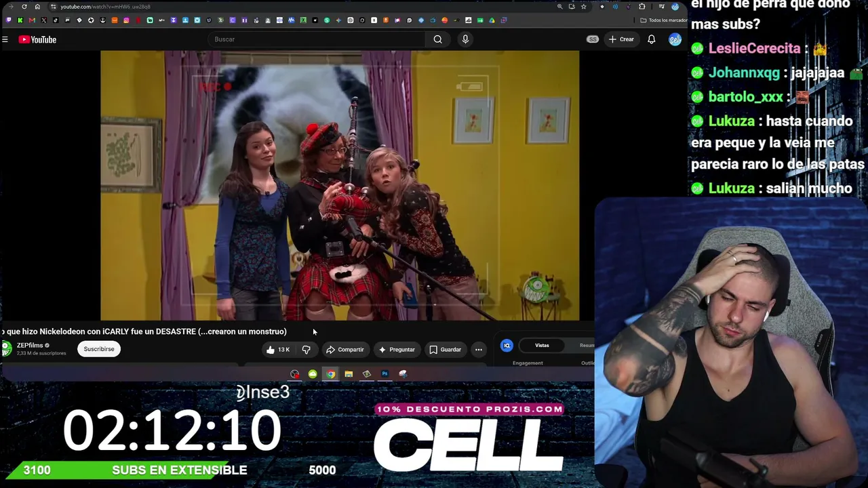Open the Gmail bookmark icon
Screen dimensions: 868x488
pyautogui.click(x=32, y=20)
